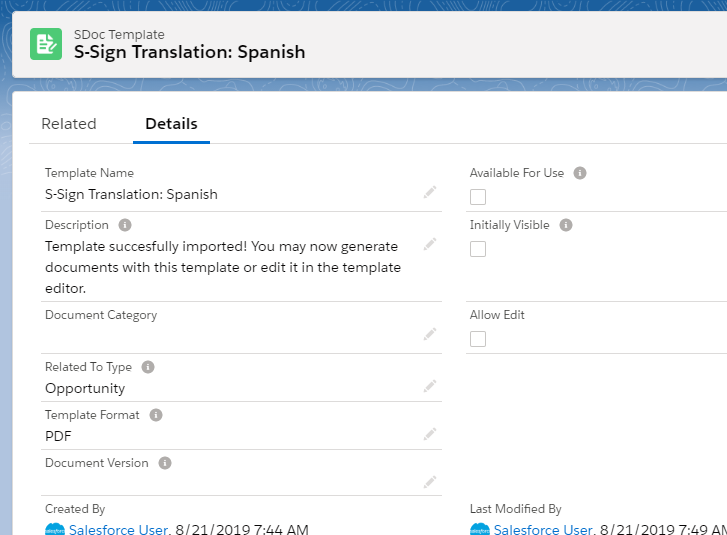
Task: Toggle the Available For Use checkbox
Action: [478, 197]
